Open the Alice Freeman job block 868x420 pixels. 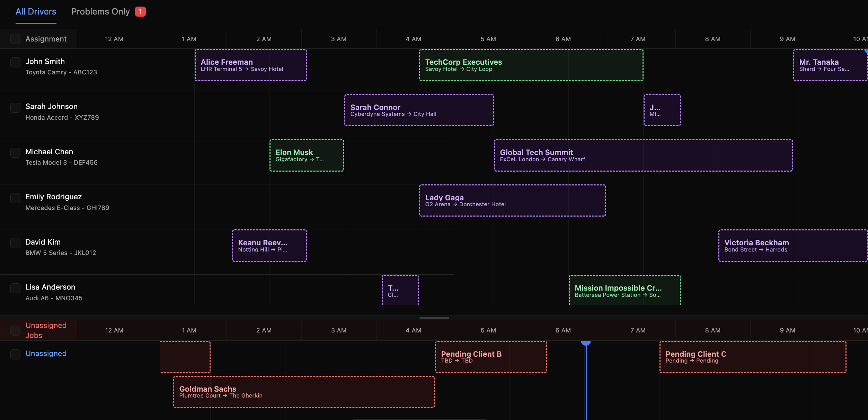click(x=250, y=65)
